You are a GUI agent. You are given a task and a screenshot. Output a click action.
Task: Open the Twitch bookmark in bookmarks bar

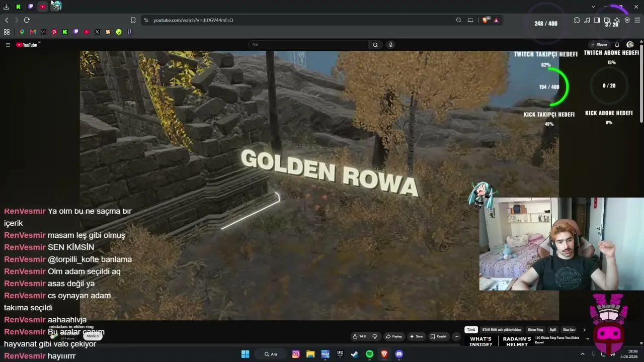76,32
